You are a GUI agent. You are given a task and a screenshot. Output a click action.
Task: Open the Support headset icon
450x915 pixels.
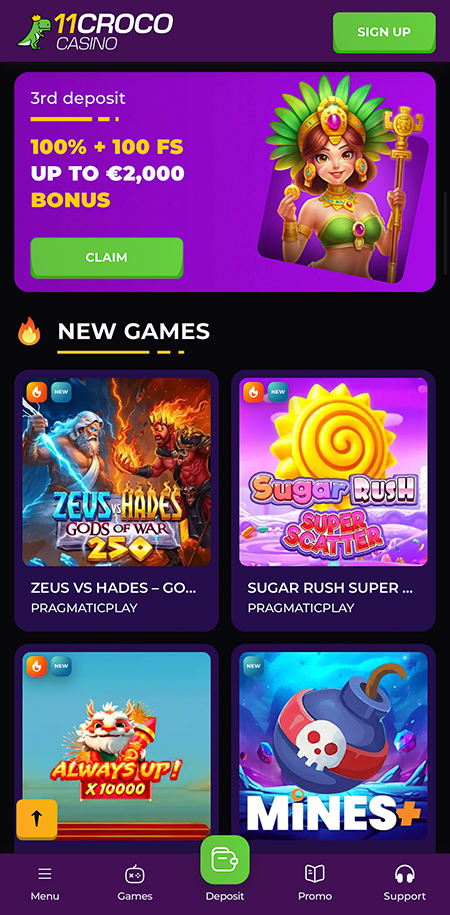pyautogui.click(x=404, y=874)
